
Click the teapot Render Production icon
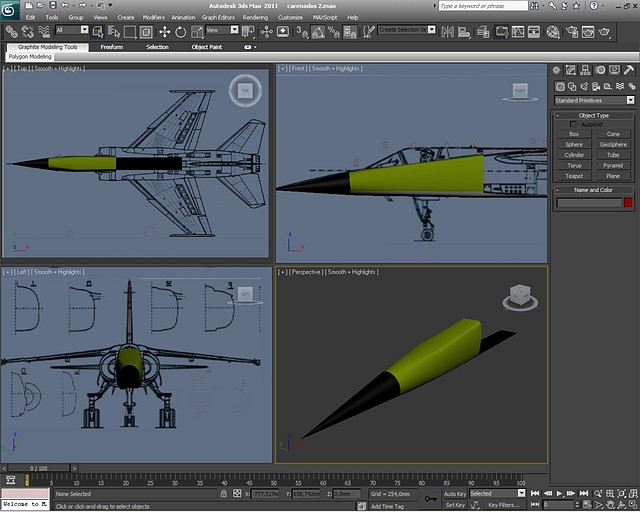tap(604, 31)
